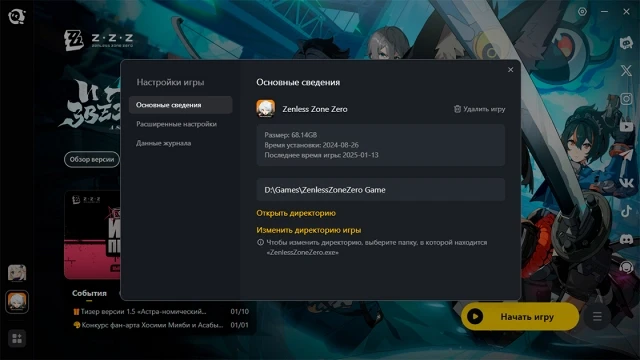
Task: Click the Zenless Zone Zero title text
Action: (315, 109)
